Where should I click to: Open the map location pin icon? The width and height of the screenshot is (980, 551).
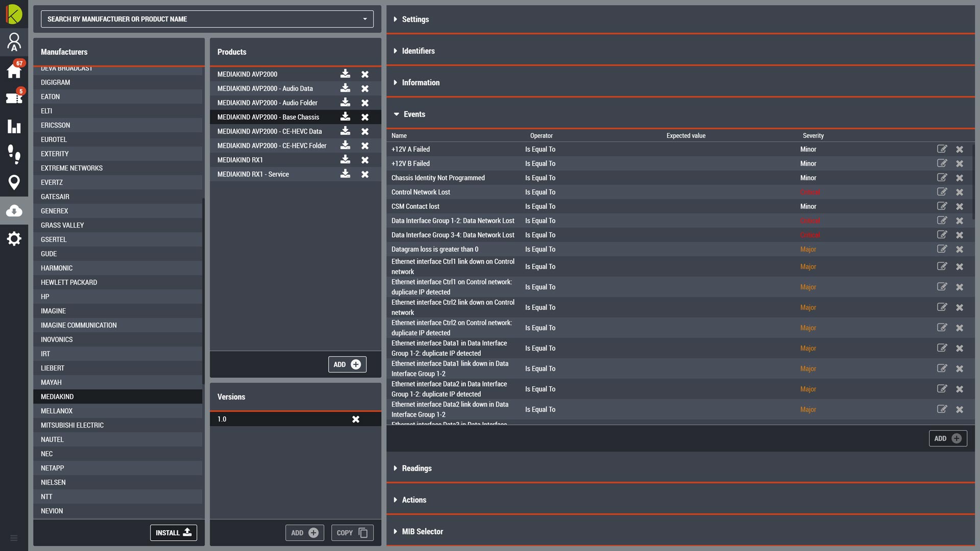[x=14, y=182]
